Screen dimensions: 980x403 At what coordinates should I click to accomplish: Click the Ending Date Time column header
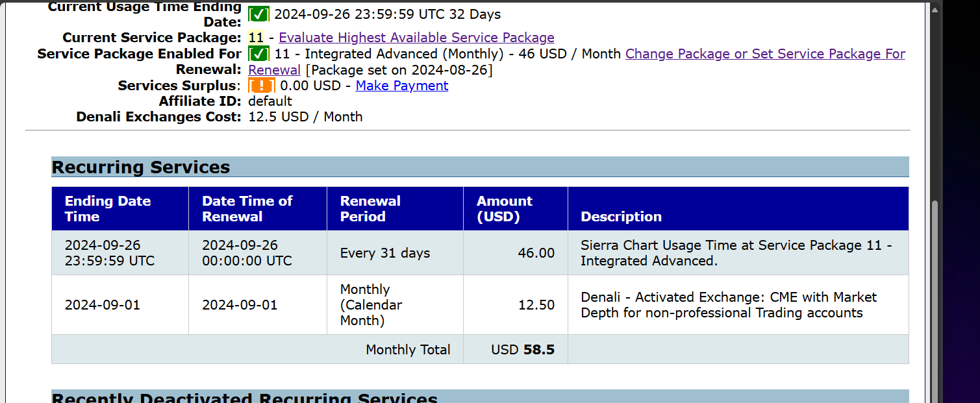108,209
